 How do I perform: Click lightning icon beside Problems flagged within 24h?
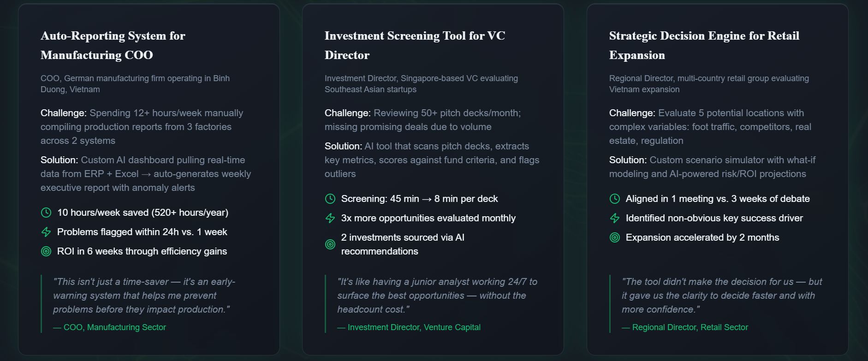click(x=46, y=232)
